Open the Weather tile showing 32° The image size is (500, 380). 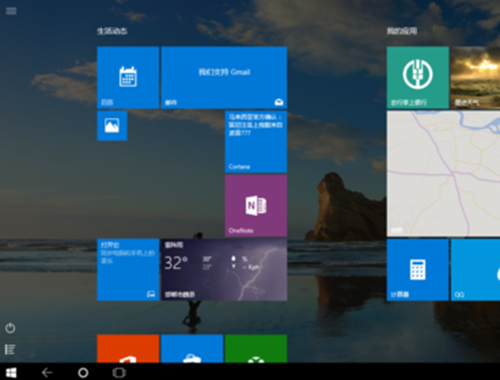(224, 270)
